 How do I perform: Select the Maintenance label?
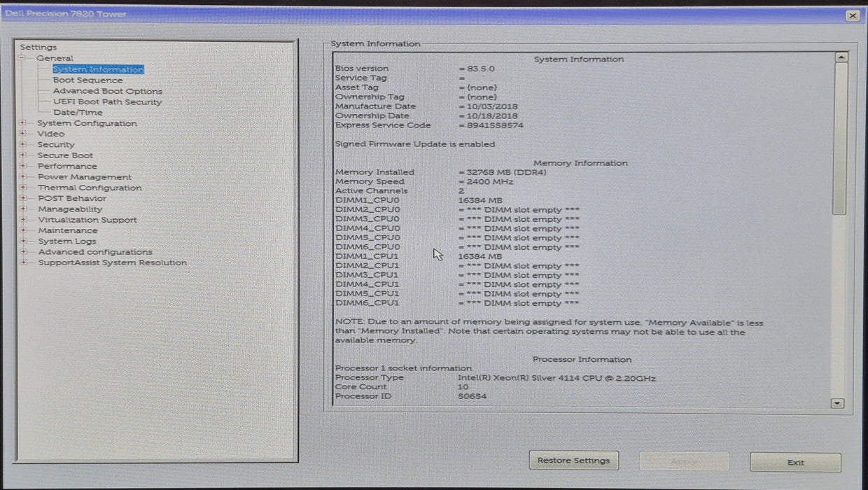tap(68, 230)
